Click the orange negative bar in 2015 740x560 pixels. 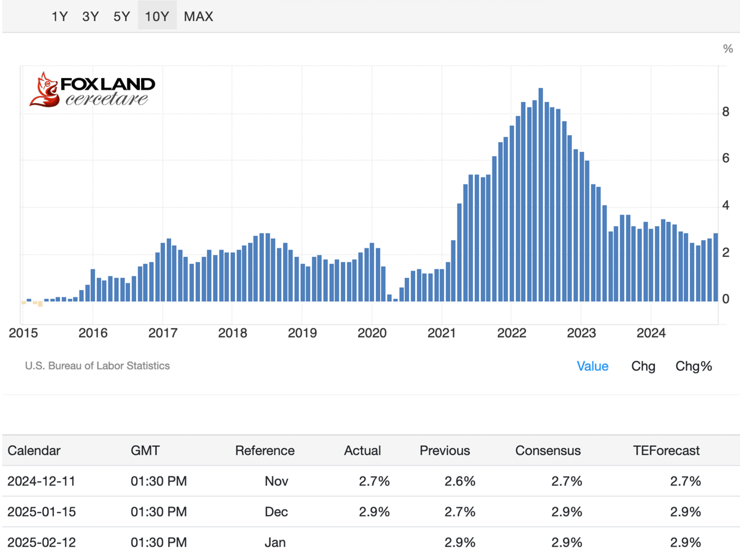point(41,304)
